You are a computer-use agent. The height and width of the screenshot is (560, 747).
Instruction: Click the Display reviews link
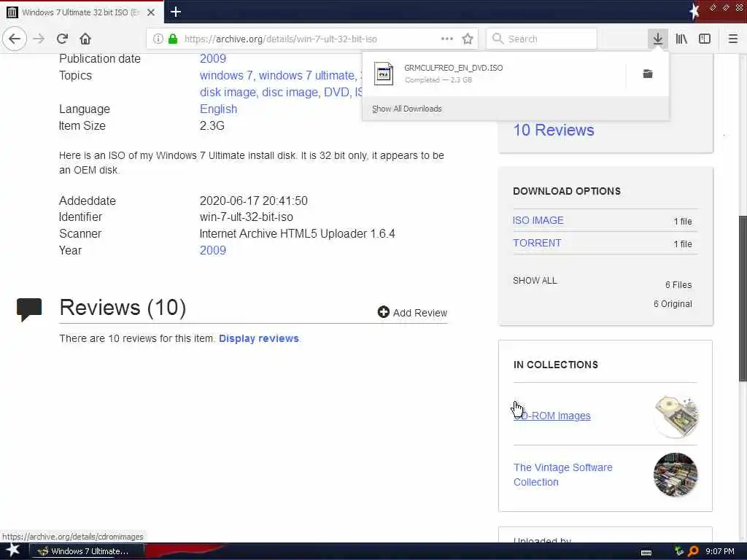(x=259, y=338)
